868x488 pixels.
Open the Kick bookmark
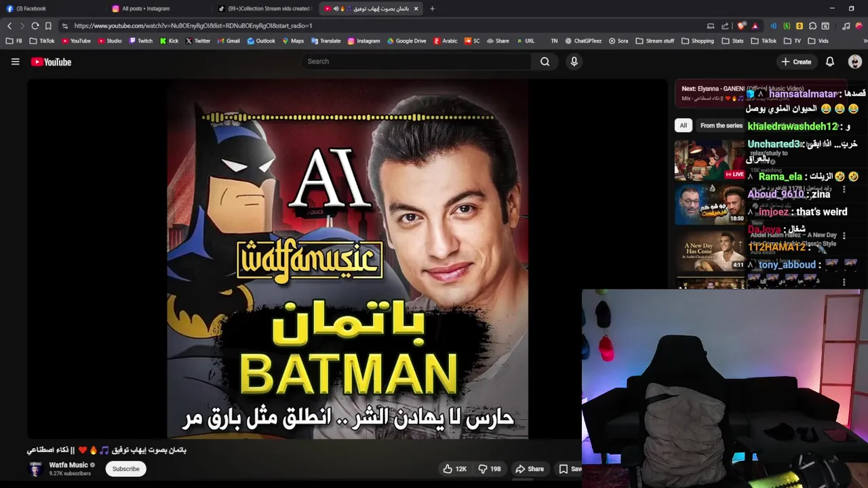(169, 41)
